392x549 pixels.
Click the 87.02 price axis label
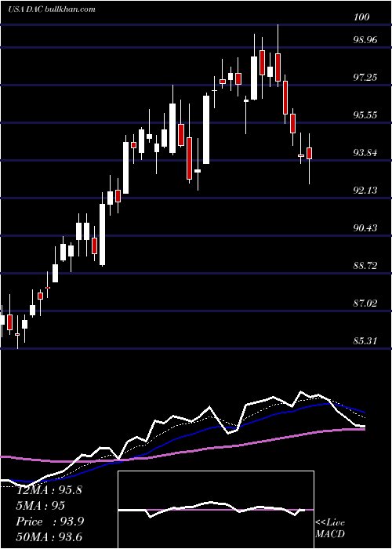pos(365,304)
